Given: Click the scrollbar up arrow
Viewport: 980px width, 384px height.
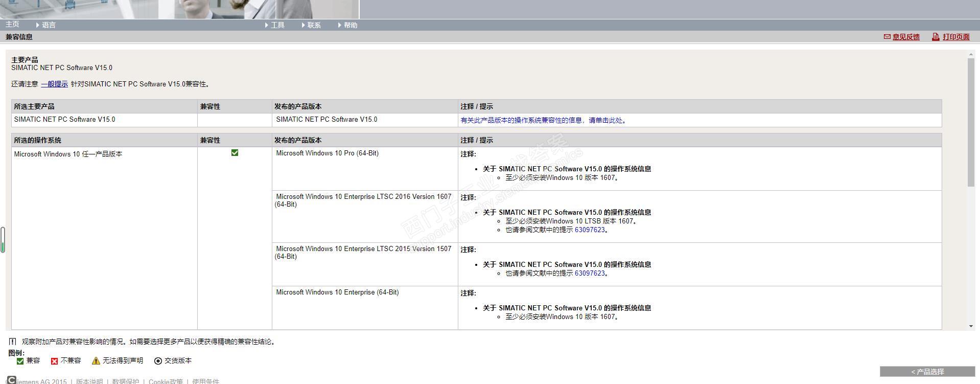Looking at the screenshot, I should 971,54.
